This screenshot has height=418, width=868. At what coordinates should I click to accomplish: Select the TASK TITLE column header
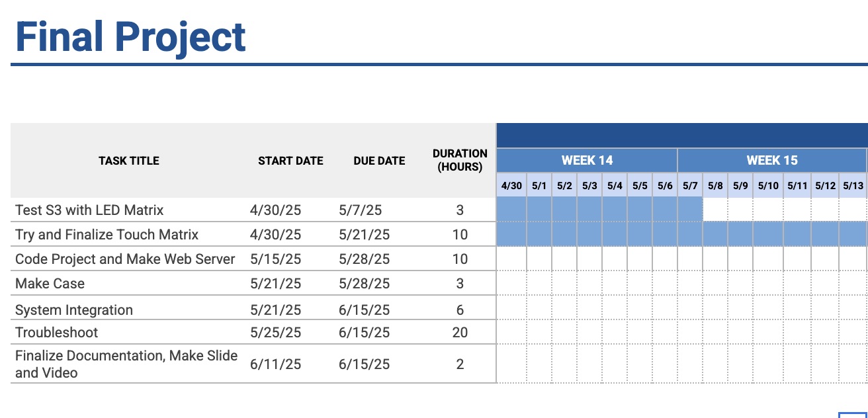pos(129,161)
